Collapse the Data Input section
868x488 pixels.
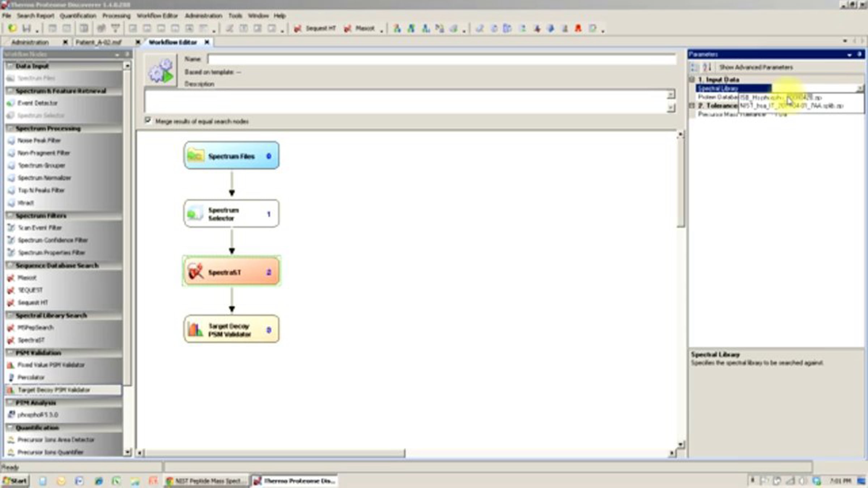tap(10, 66)
